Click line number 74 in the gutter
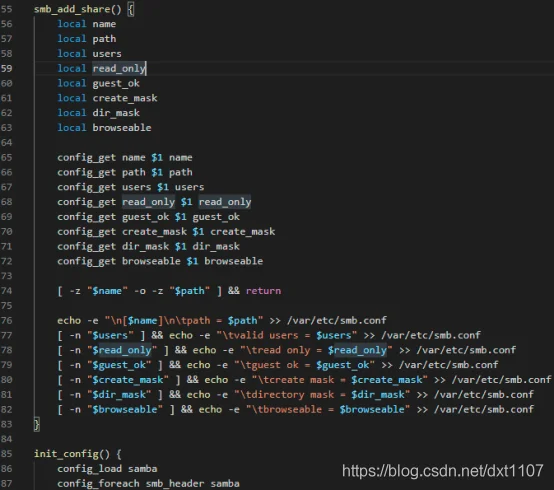Screen dimensions: 554x490 pos(6,291)
